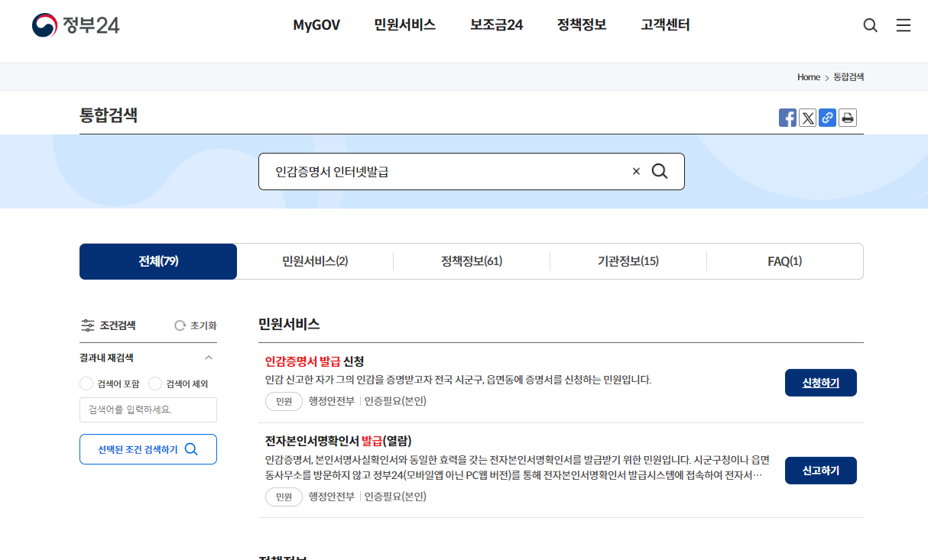The width and height of the screenshot is (928, 560).
Task: Run the search with the magnifier in the search bar
Action: 660,171
